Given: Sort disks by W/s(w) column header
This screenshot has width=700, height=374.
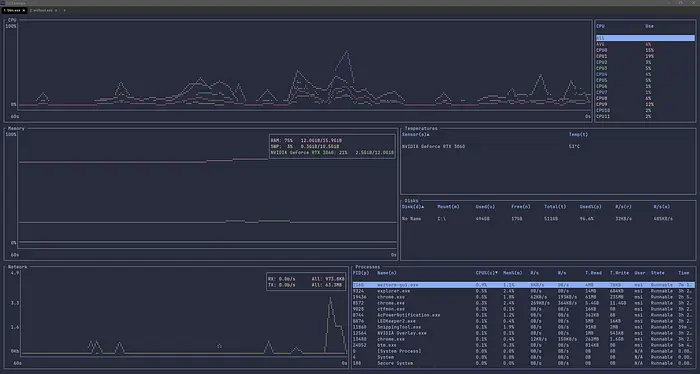Looking at the screenshot, I should [662, 207].
